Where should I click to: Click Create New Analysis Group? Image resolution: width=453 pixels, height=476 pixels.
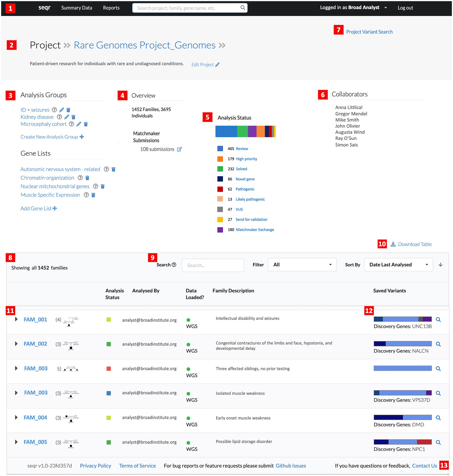tap(52, 137)
